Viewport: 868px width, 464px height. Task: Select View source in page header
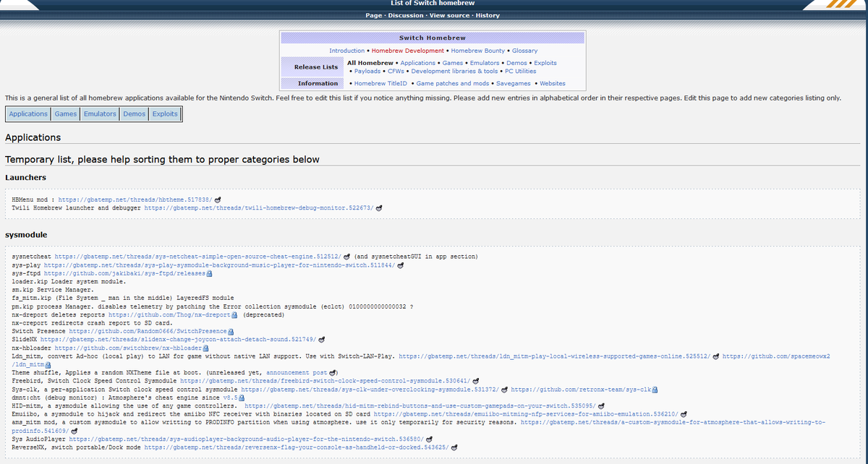tap(449, 15)
